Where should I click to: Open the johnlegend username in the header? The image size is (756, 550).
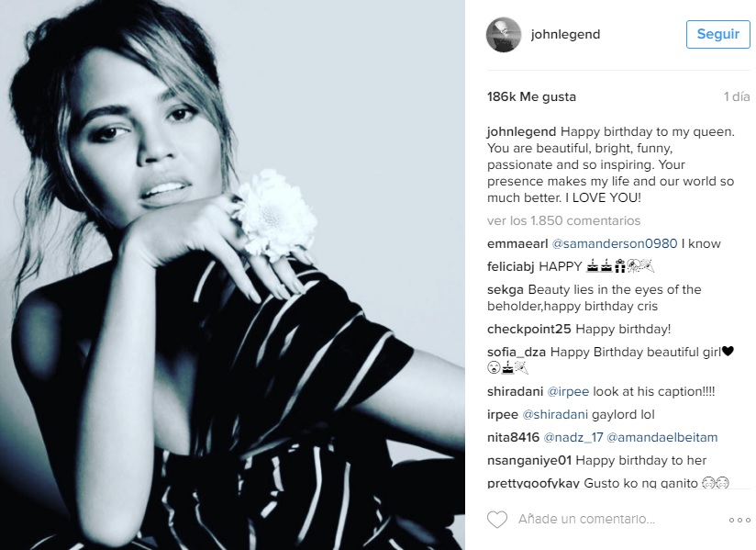coord(565,34)
